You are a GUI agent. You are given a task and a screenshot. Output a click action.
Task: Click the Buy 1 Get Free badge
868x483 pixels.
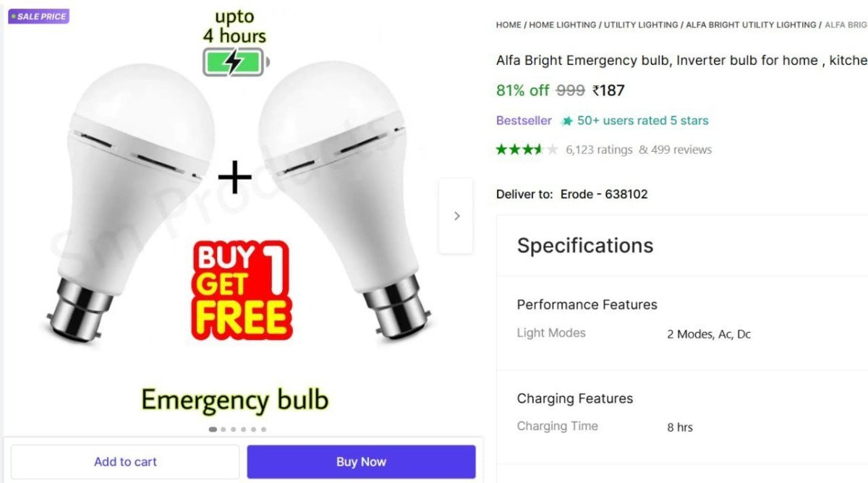click(x=242, y=291)
